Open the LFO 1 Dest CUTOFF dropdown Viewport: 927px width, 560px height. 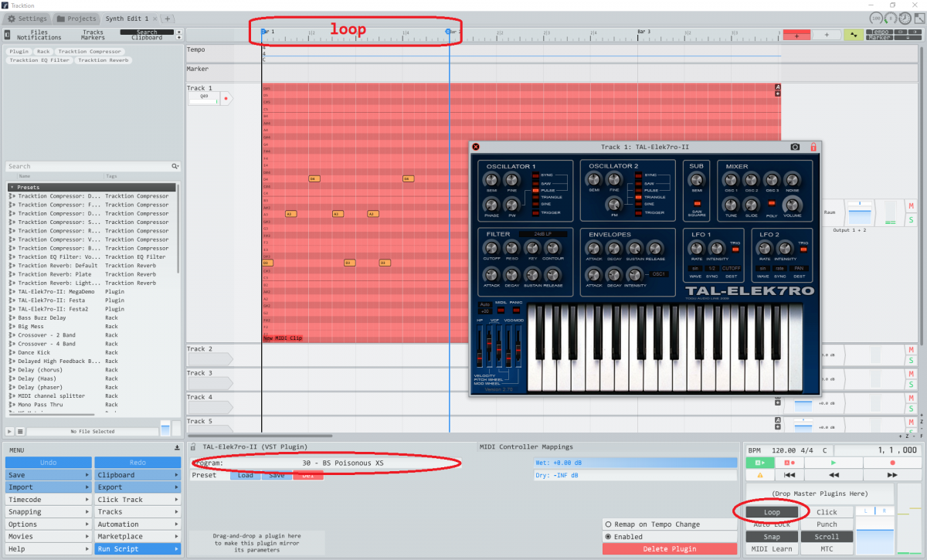click(x=731, y=268)
